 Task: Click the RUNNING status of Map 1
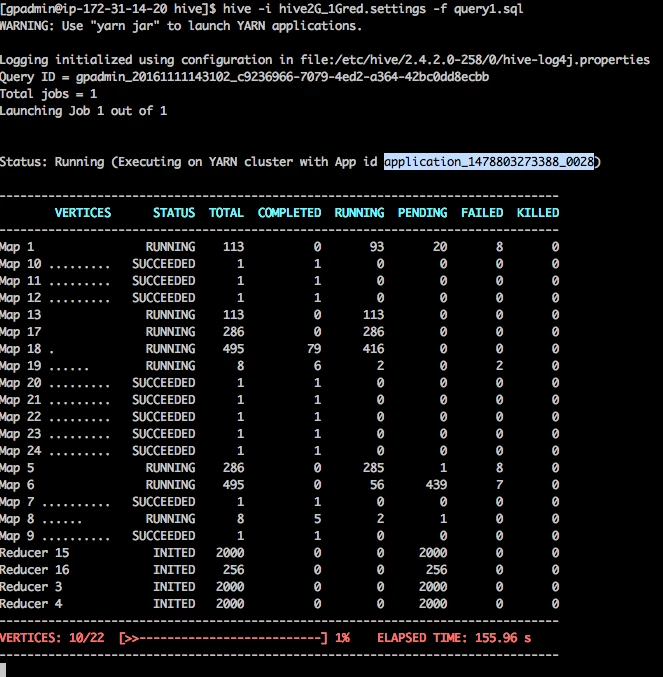pos(170,247)
